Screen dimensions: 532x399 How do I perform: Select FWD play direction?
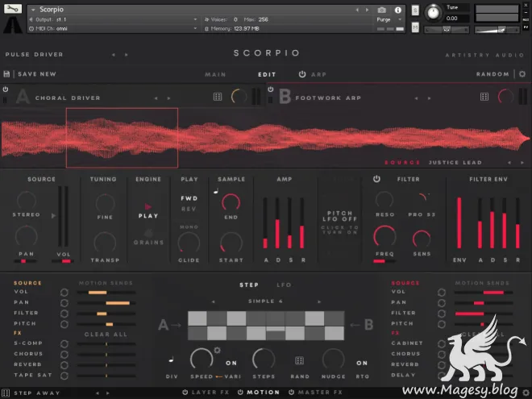(189, 198)
